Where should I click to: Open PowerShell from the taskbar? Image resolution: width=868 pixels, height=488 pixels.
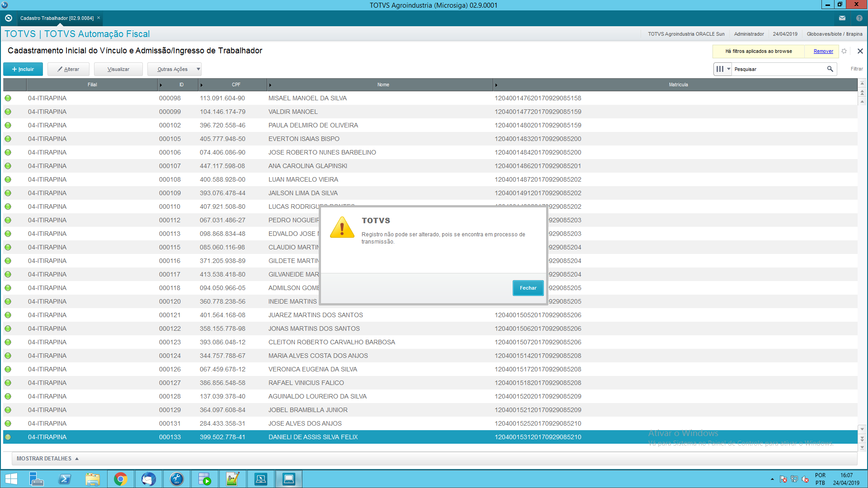pos(65,479)
